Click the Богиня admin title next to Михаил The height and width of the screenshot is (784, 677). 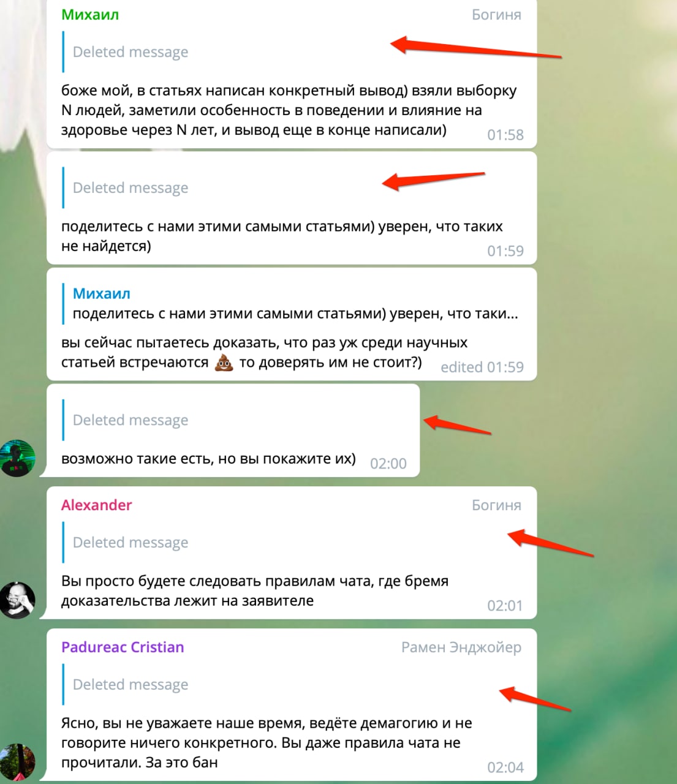pos(496,15)
